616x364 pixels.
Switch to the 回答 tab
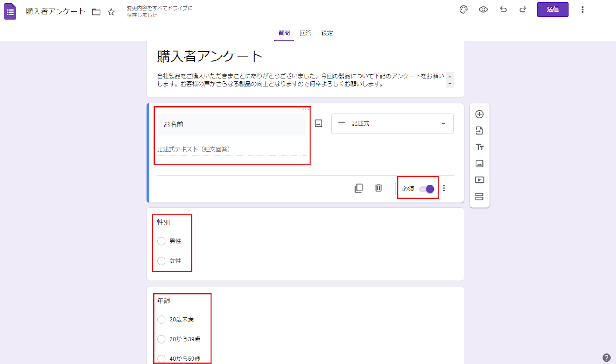(x=305, y=33)
